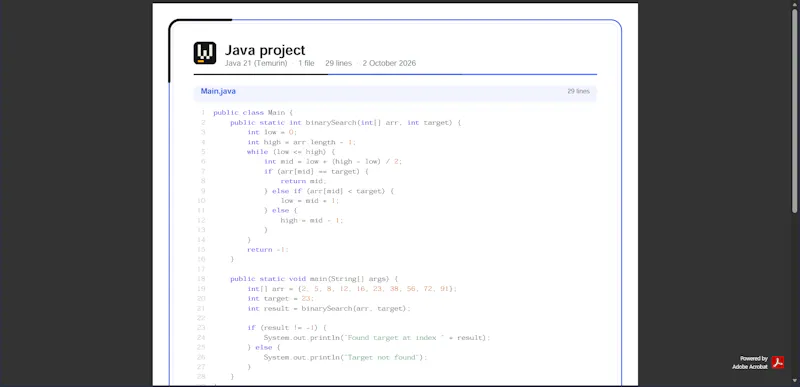Screen dimensions: 800x387
Task: Click the line 'int target = 23;'
Action: pos(281,299)
